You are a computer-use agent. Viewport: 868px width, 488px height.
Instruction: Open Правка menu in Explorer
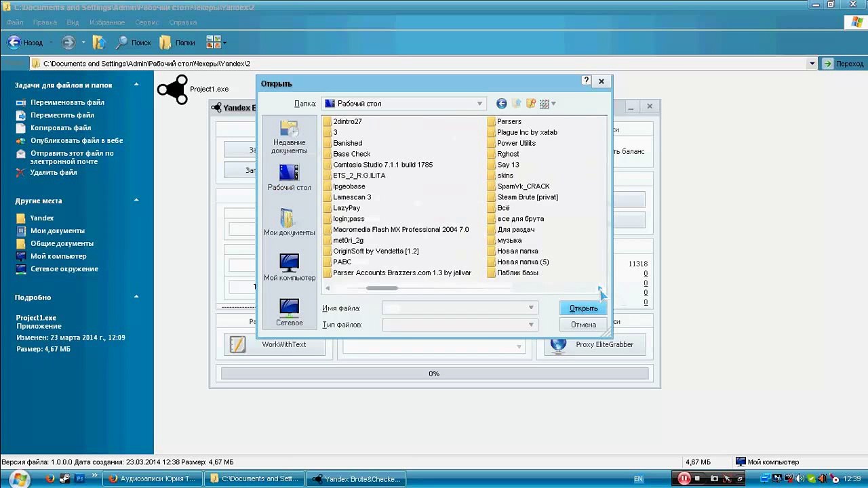[x=45, y=22]
